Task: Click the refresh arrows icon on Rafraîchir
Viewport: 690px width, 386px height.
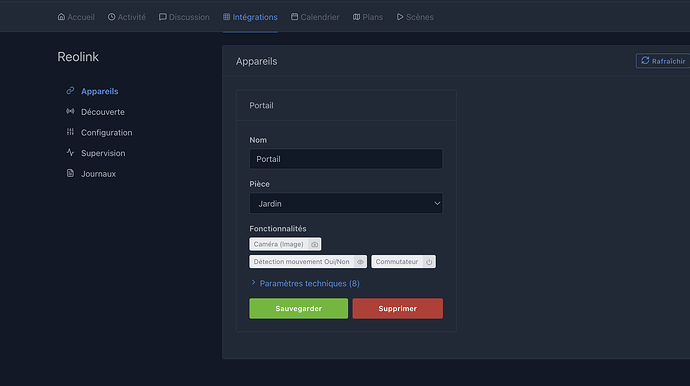Action: pyautogui.click(x=645, y=61)
